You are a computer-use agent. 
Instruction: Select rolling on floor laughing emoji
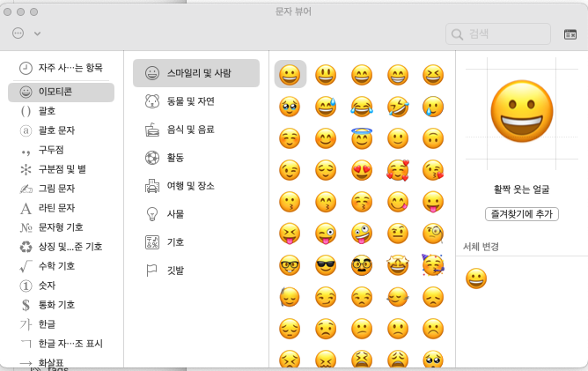coord(398,107)
